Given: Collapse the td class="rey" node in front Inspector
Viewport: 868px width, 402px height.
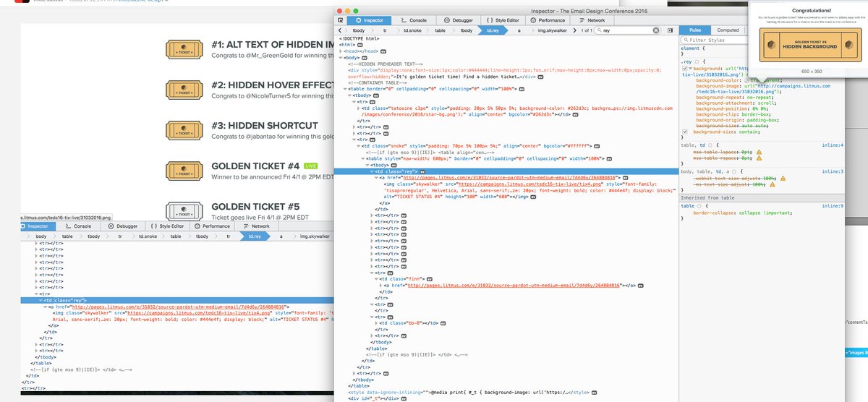Looking at the screenshot, I should (373, 171).
